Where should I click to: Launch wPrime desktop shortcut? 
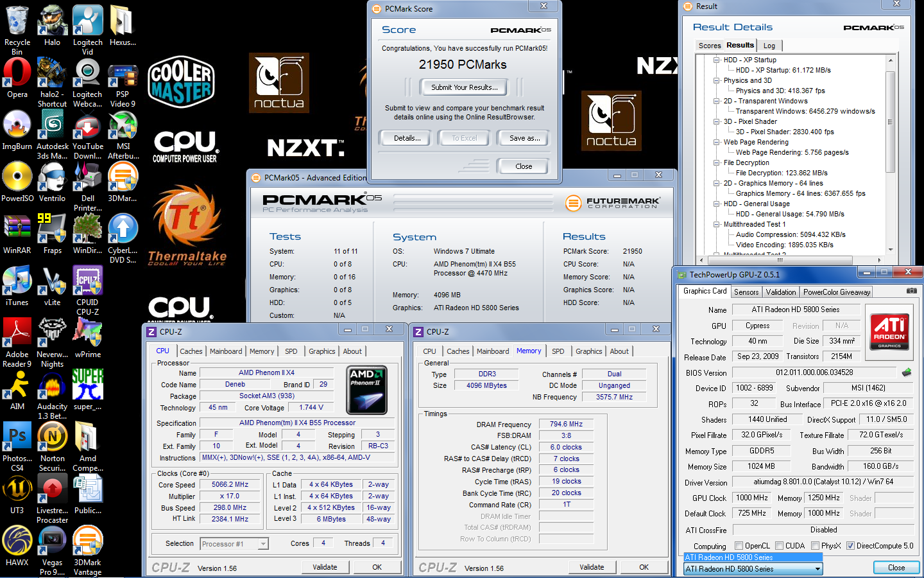point(87,338)
